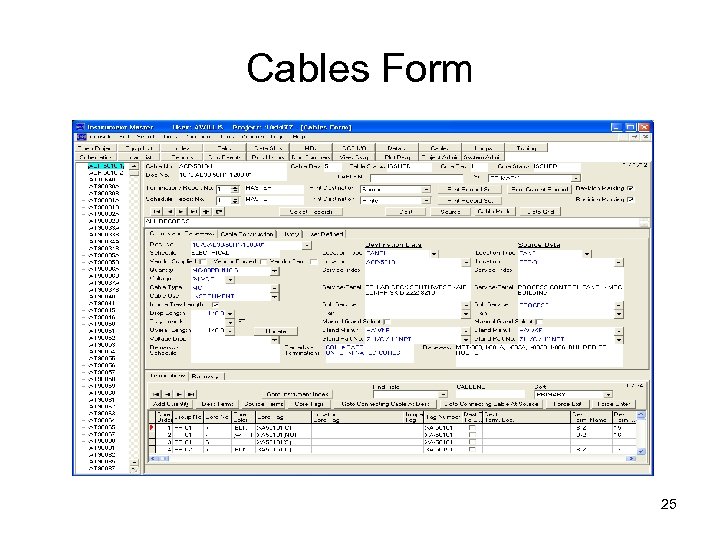Open the Find Field dropdown above the grid
The height and width of the screenshot is (540, 720).
click(443, 394)
